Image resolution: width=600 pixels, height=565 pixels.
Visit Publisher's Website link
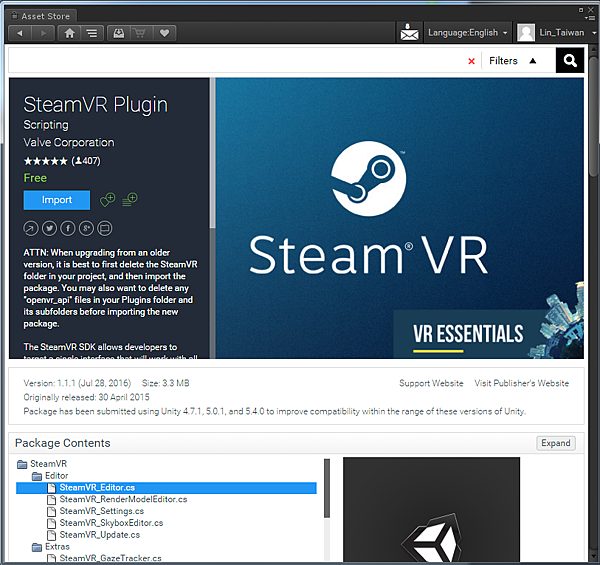[x=522, y=383]
